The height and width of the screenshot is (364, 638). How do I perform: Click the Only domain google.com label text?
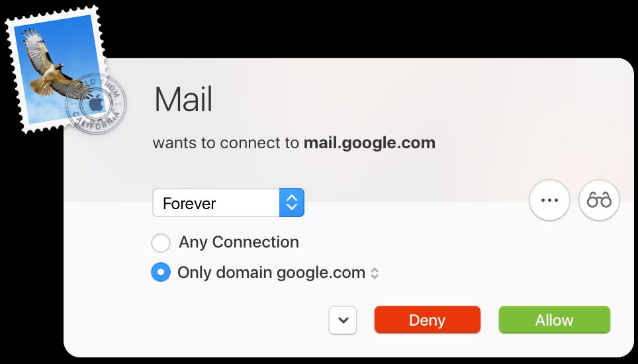271,273
